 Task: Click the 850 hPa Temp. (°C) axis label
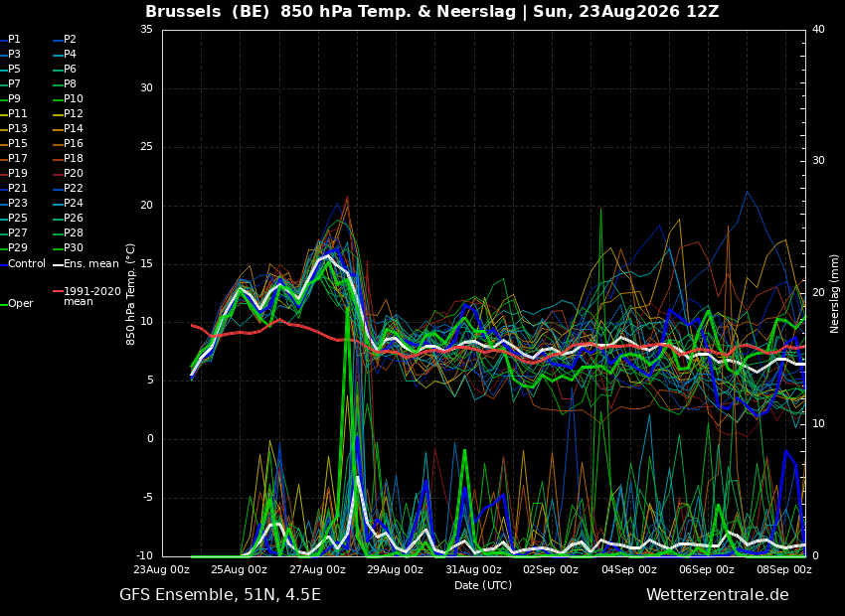[x=130, y=294]
